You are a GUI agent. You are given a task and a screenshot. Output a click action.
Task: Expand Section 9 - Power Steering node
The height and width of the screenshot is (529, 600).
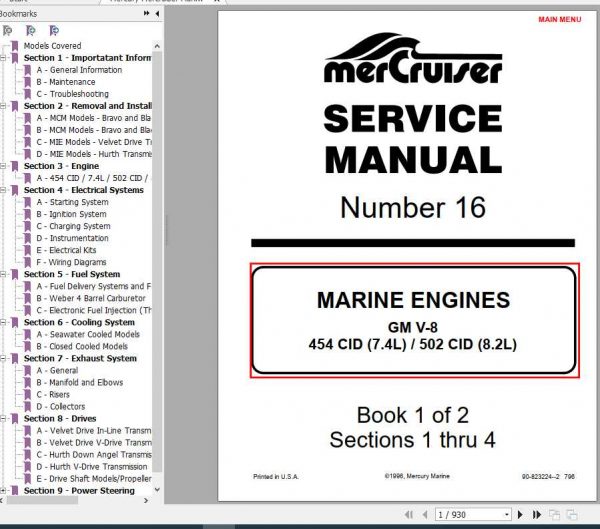click(x=3, y=491)
